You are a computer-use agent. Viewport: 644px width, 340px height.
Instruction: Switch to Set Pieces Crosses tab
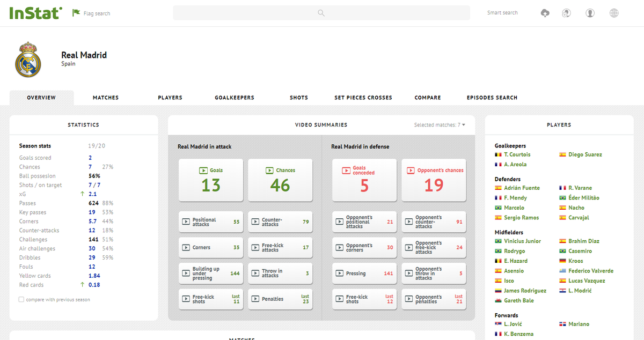(x=363, y=98)
